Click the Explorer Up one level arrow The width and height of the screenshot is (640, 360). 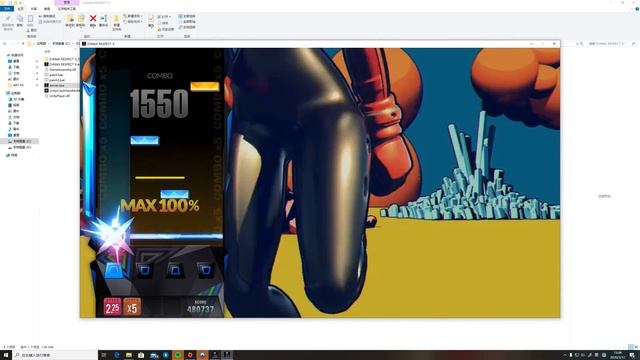click(23, 44)
